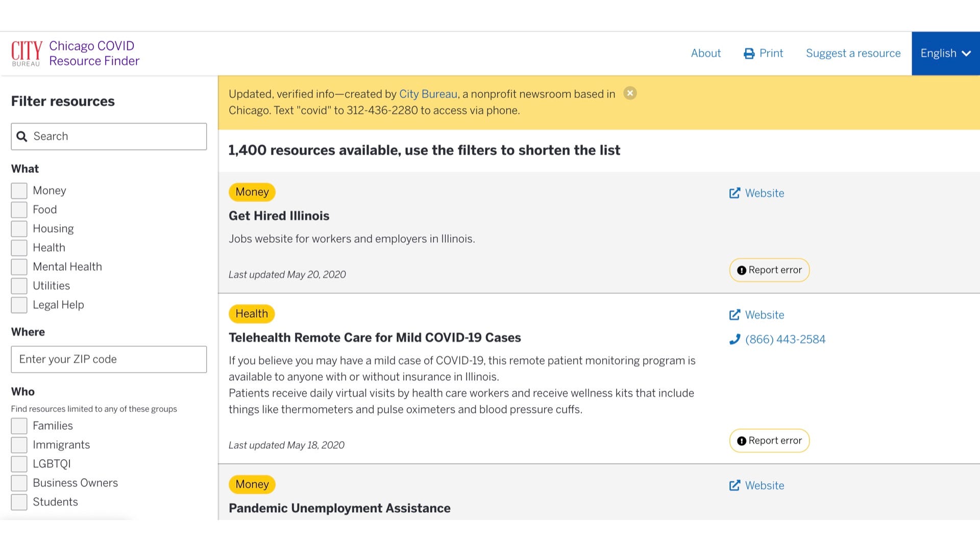Select the Business Owners checkbox

pos(19,483)
